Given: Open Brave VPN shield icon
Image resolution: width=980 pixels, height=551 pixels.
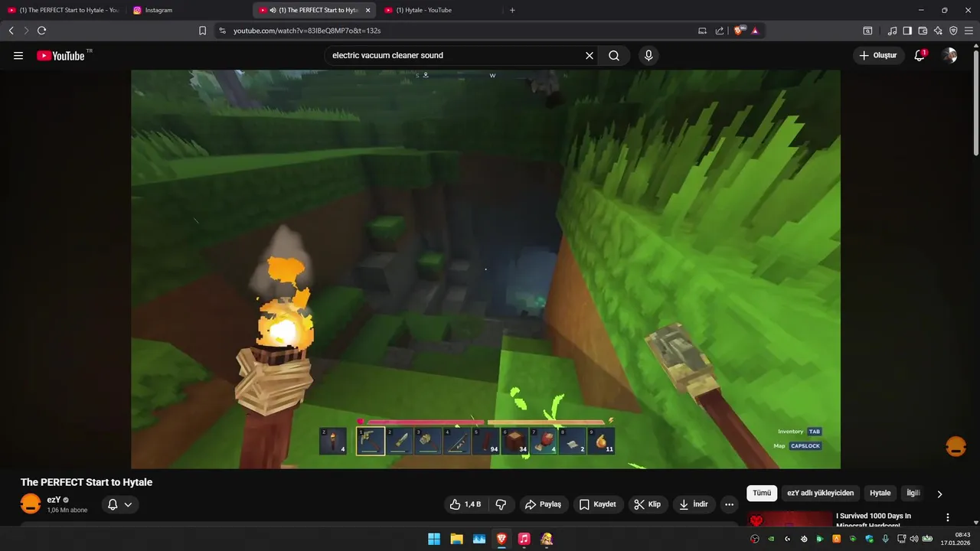Looking at the screenshot, I should (953, 31).
